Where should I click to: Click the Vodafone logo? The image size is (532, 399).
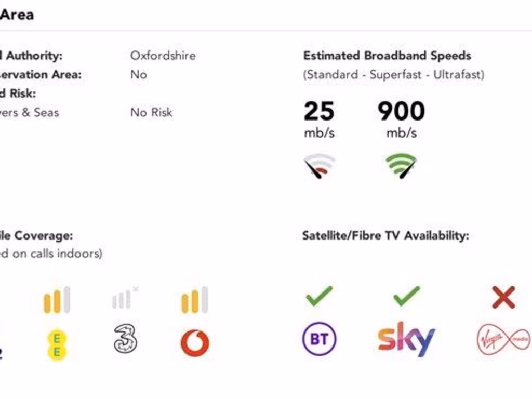(195, 343)
